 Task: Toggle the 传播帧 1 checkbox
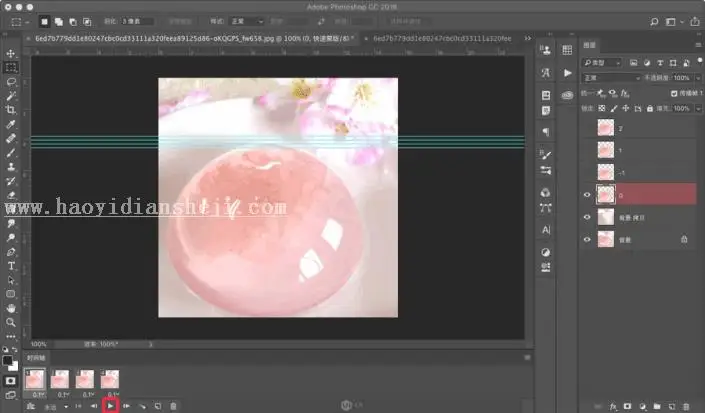[674, 93]
